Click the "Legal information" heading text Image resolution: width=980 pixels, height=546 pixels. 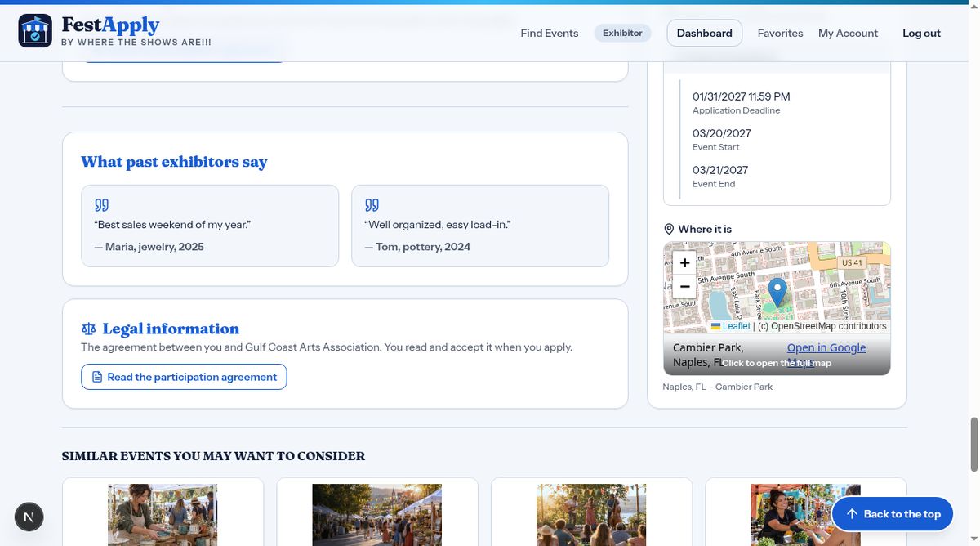click(x=171, y=329)
